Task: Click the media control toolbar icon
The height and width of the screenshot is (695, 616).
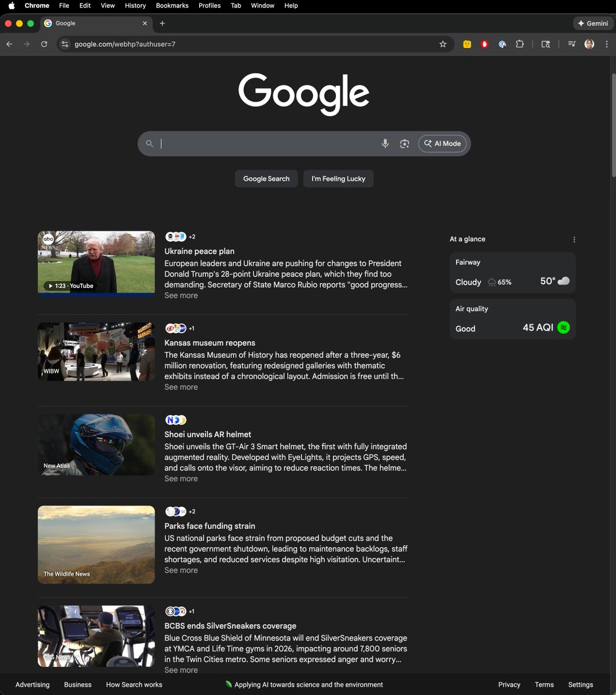Action: 572,44
